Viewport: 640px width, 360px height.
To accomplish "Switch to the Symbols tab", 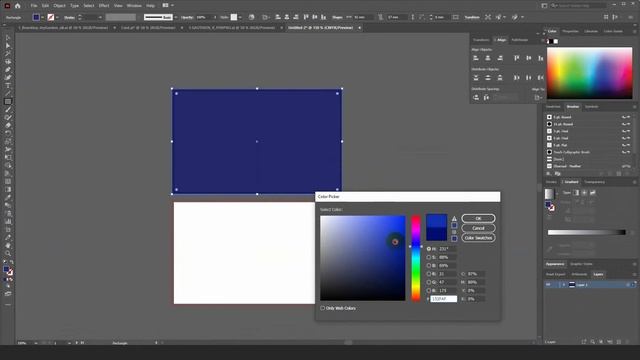I will pos(591,107).
